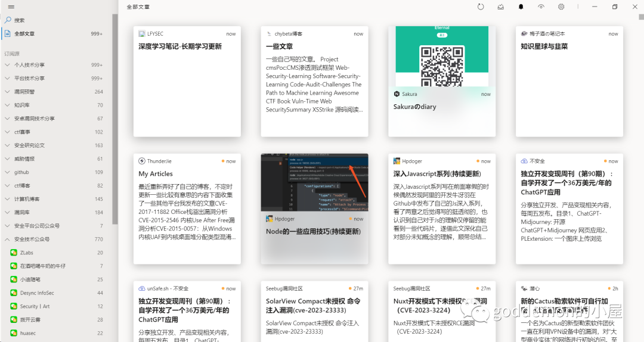Click the ThunderJie feed icon on card

[142, 161]
